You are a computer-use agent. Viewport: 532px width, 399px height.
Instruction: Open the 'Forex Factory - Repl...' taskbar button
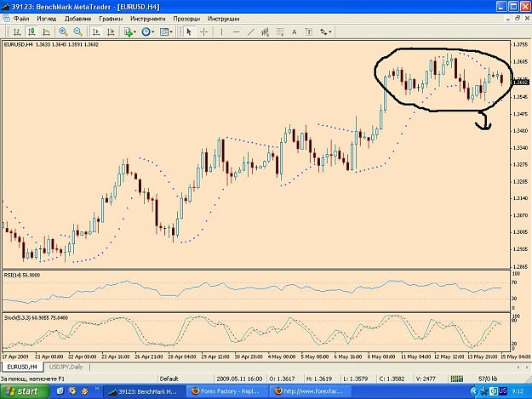click(x=226, y=391)
